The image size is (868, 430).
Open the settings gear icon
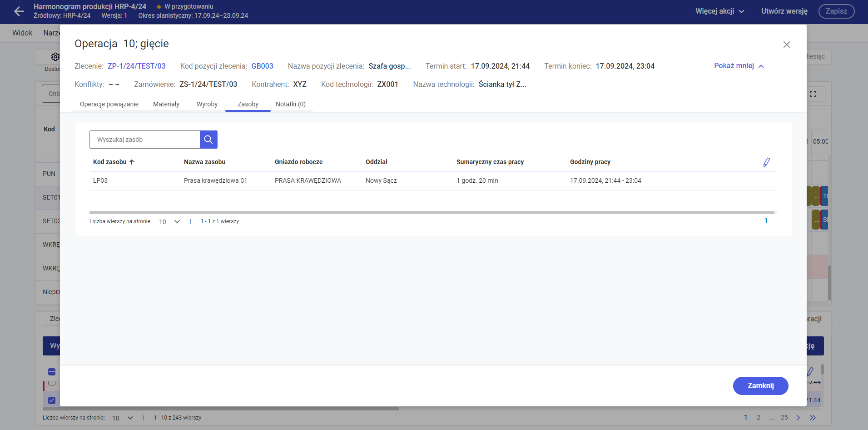[55, 57]
